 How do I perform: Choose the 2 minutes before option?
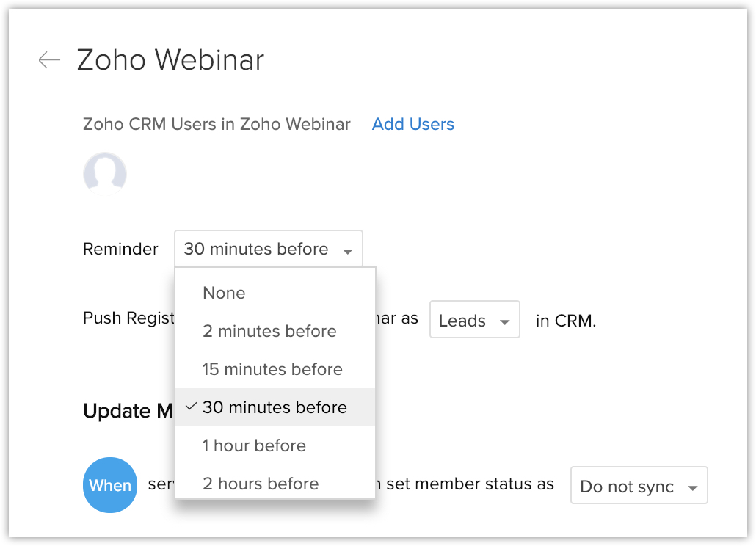[x=269, y=331]
